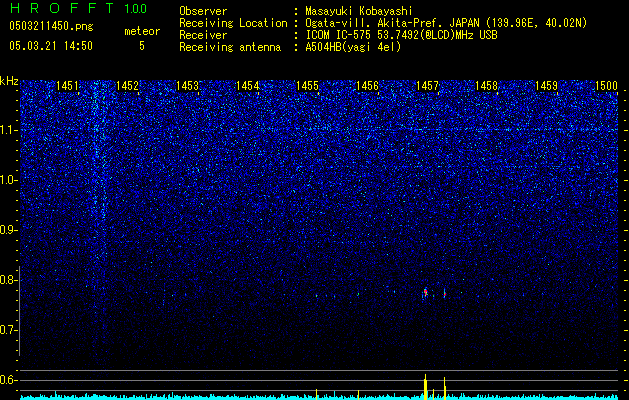Click the yellow "meteor" label
The height and width of the screenshot is (400, 629).
point(142,31)
